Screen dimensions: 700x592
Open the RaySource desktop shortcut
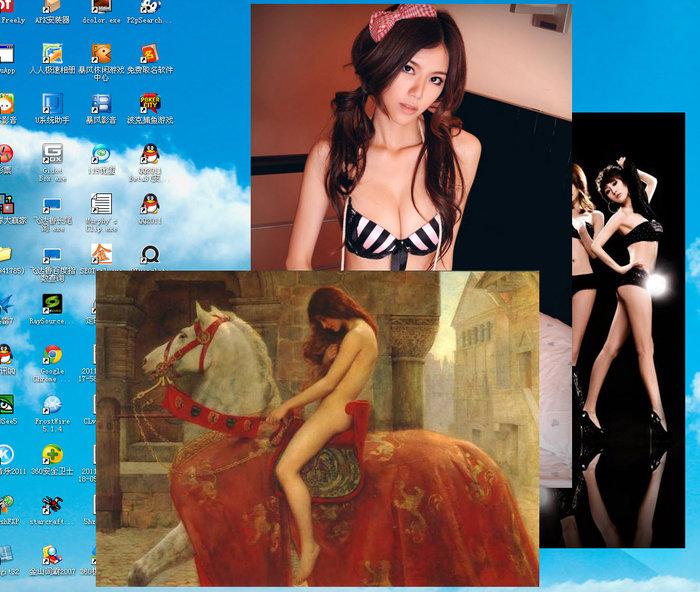click(53, 304)
